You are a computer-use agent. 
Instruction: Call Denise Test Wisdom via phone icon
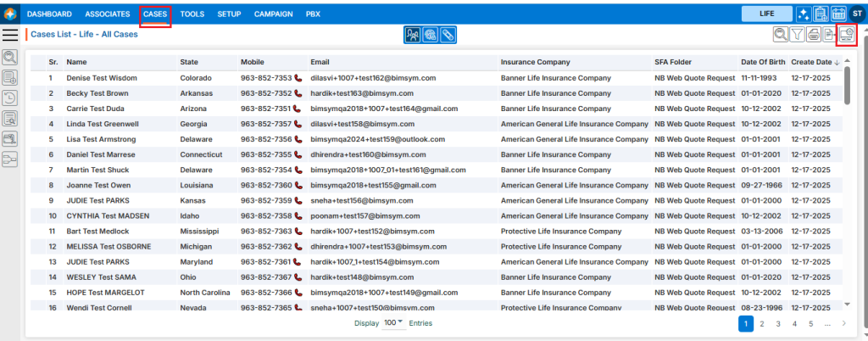[298, 78]
